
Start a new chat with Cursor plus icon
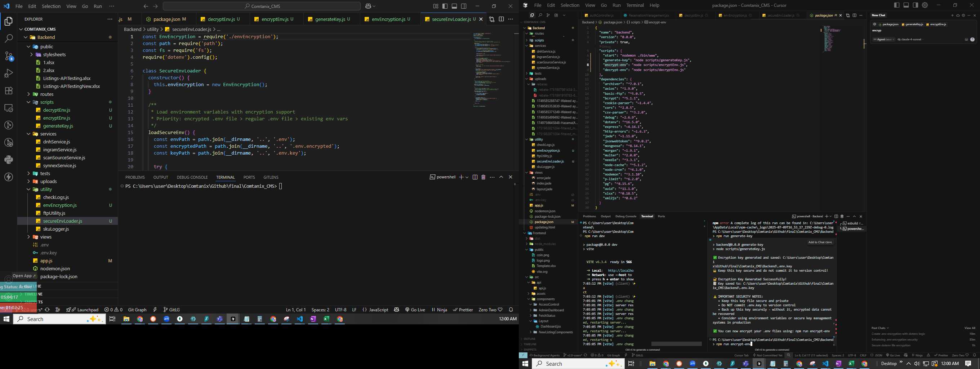952,15
